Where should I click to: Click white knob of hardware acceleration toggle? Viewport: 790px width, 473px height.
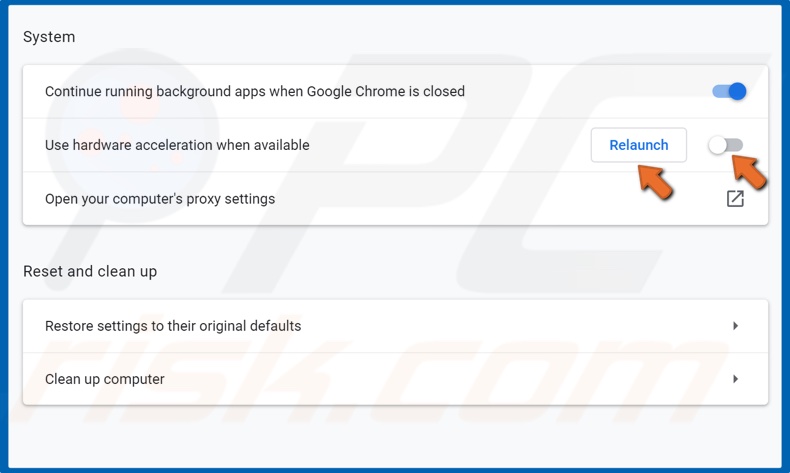(x=717, y=145)
